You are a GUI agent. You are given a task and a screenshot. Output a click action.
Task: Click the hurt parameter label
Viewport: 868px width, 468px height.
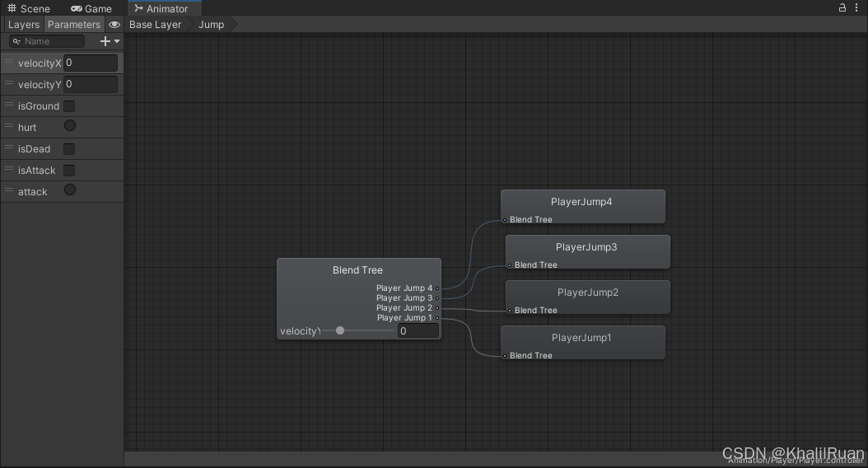click(x=27, y=128)
